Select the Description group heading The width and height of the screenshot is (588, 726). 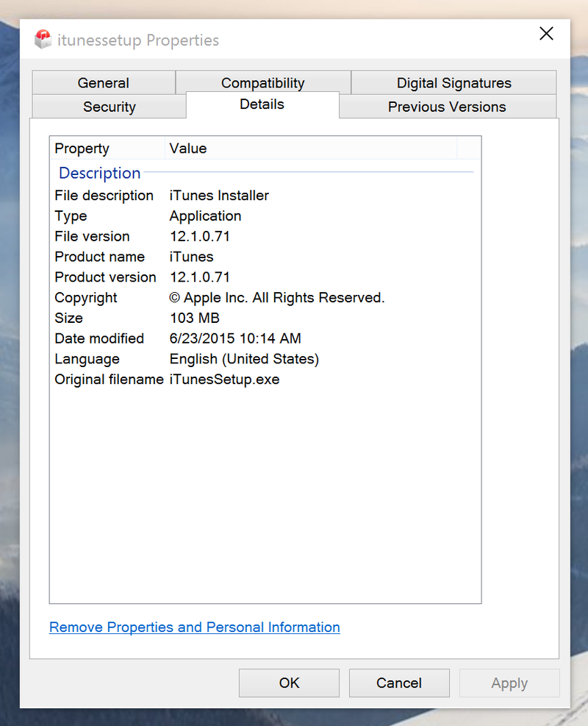(100, 173)
